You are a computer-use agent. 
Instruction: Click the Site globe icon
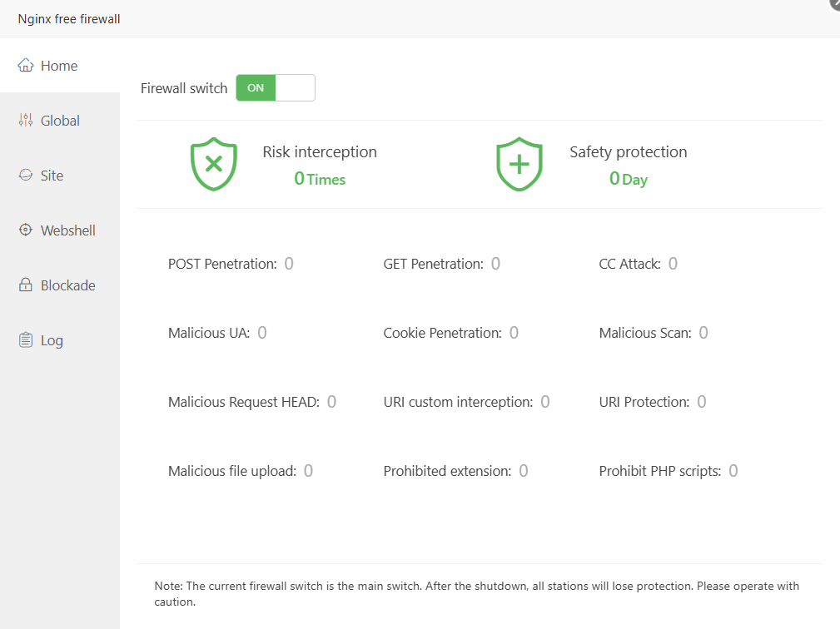click(26, 176)
